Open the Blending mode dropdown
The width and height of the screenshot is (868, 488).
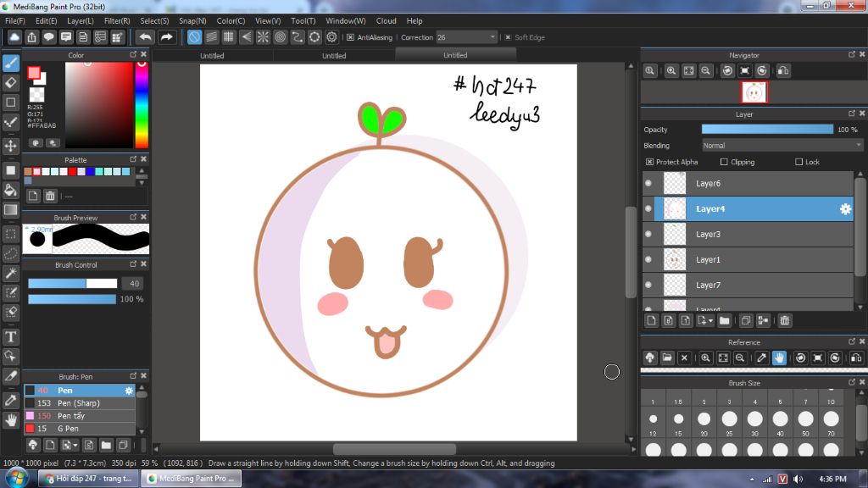782,146
